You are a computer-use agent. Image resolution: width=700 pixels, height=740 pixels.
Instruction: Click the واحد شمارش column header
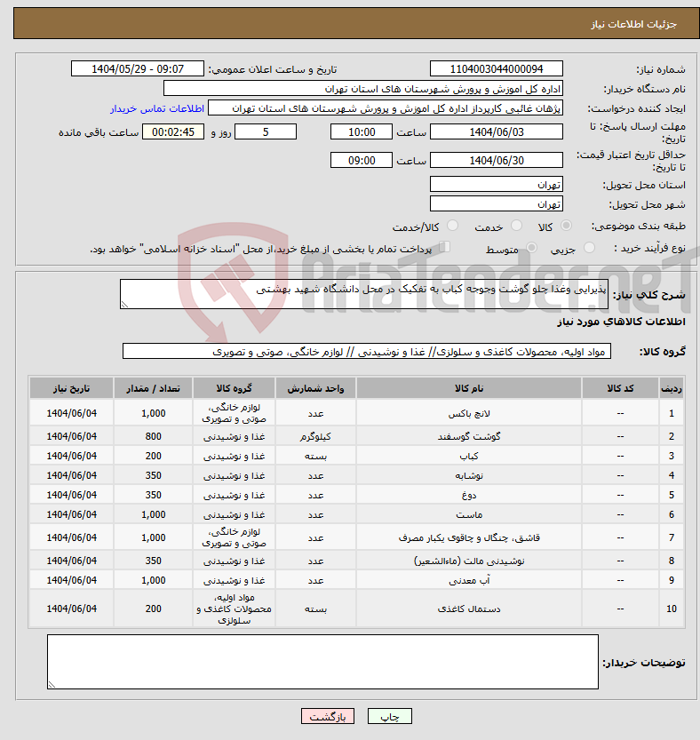click(315, 388)
